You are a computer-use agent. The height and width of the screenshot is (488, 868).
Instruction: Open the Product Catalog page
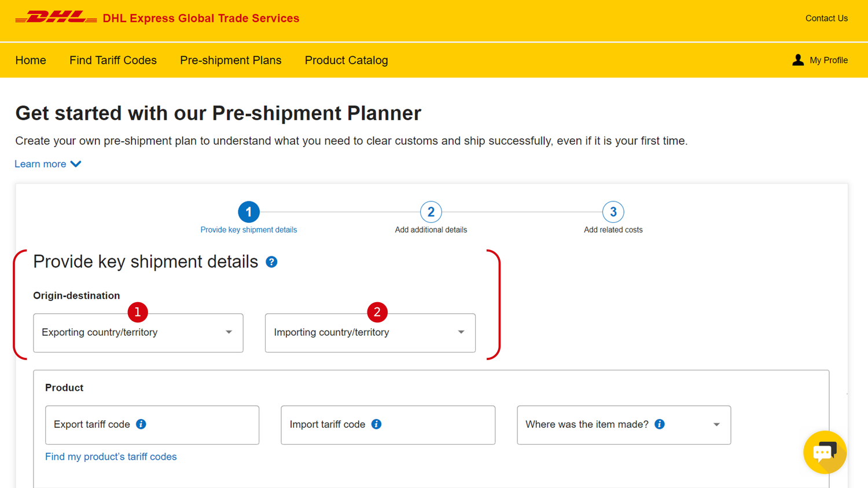(346, 60)
